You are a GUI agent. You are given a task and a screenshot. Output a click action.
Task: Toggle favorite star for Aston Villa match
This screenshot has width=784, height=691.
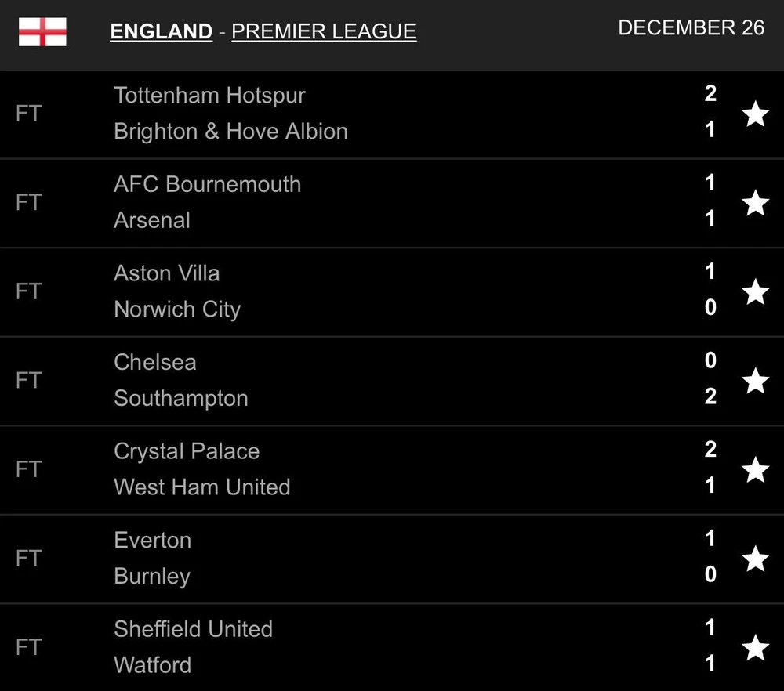pos(755,292)
